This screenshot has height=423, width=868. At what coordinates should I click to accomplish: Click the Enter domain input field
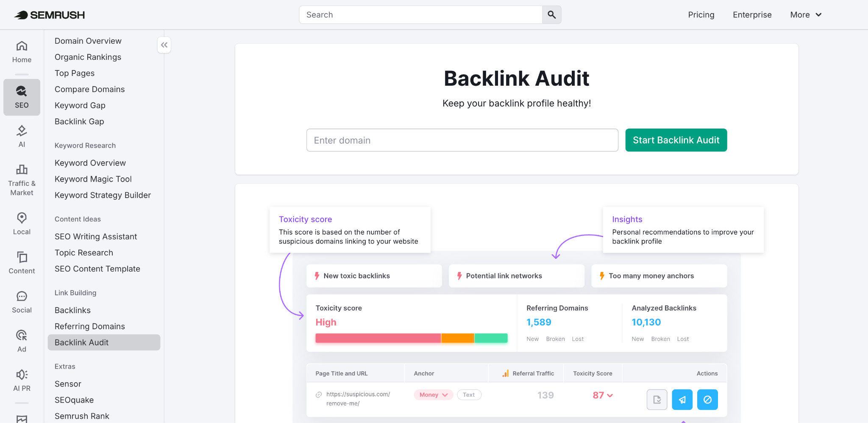462,140
